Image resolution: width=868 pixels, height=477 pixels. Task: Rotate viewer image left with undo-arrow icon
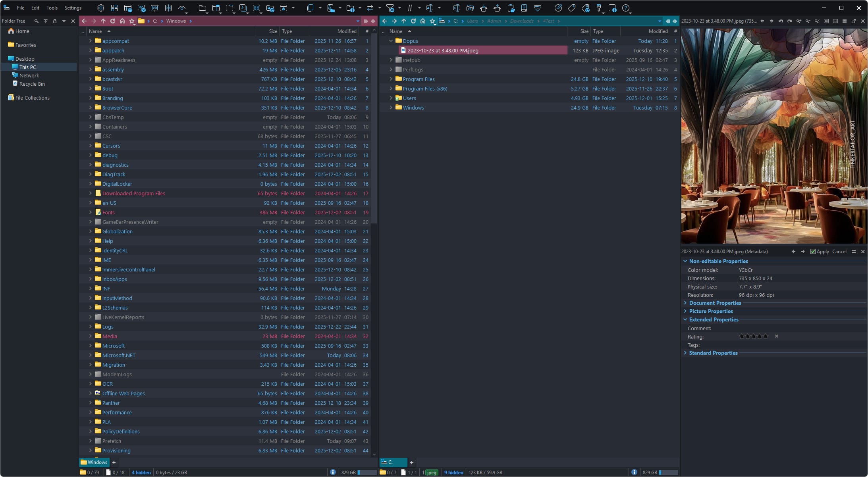(x=781, y=21)
